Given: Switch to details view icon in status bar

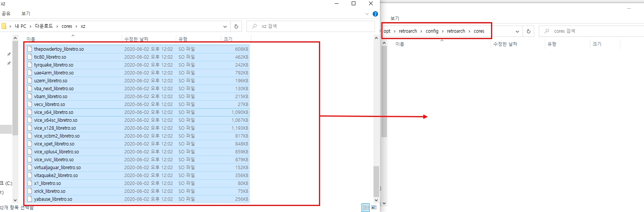Looking at the screenshot, I should tap(366, 207).
